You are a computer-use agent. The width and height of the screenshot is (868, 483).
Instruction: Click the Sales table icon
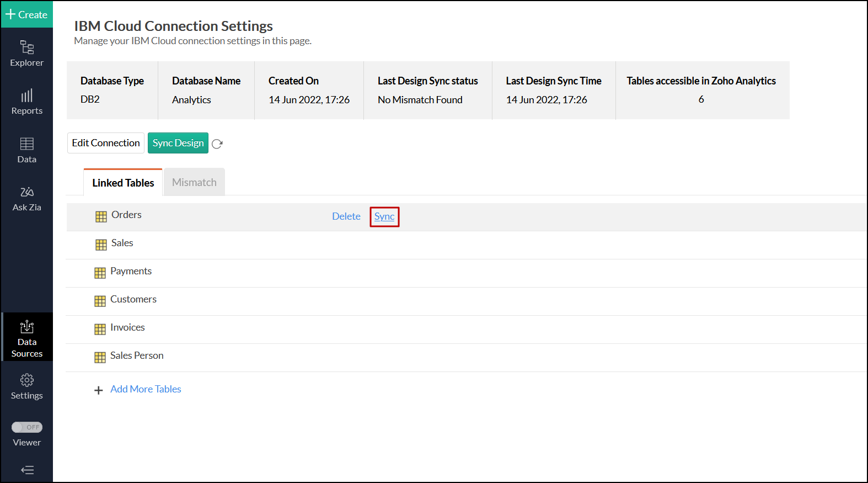[x=101, y=245]
